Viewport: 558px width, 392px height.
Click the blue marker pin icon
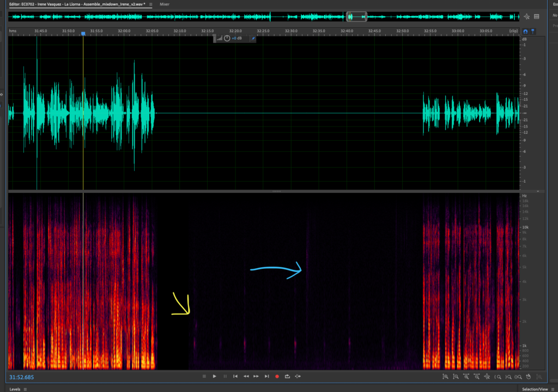(x=533, y=31)
